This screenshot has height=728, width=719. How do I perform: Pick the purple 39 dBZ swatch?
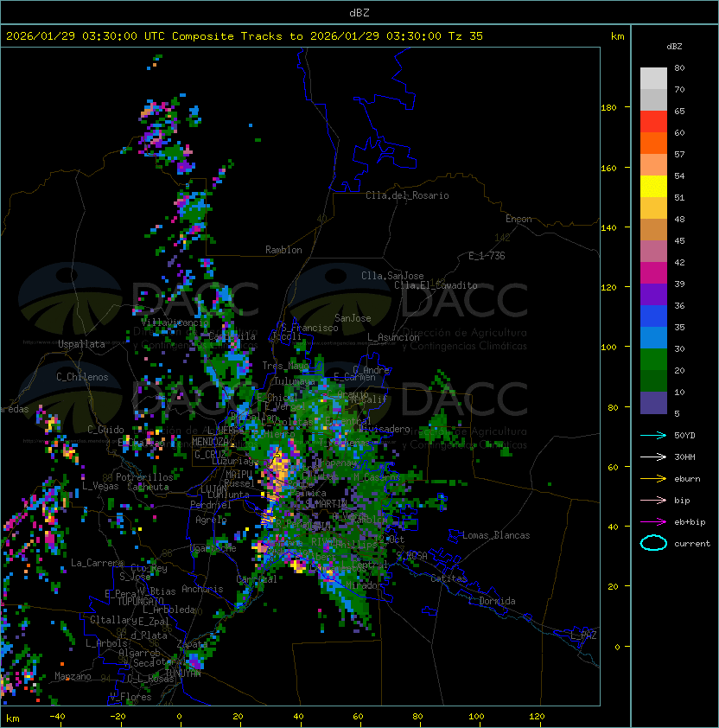[x=653, y=295]
